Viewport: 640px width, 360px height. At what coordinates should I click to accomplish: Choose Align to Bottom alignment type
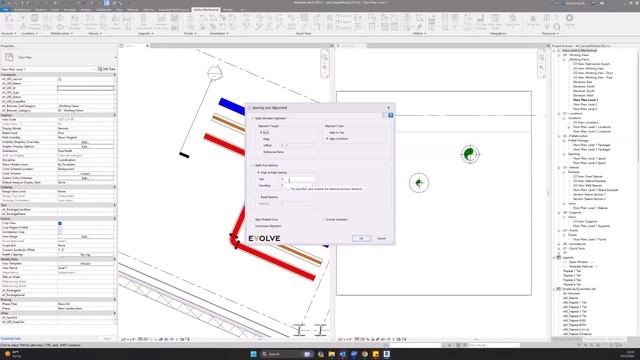pos(327,139)
